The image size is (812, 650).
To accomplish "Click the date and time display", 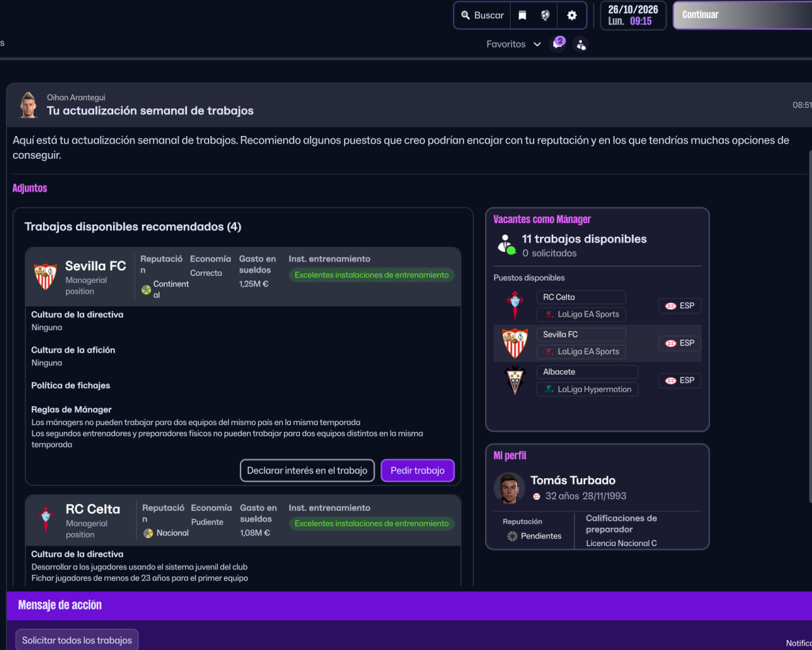I will click(x=633, y=15).
